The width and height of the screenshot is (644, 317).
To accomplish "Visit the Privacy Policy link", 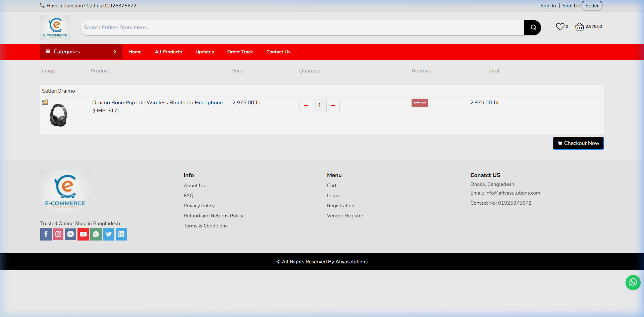I will point(199,206).
